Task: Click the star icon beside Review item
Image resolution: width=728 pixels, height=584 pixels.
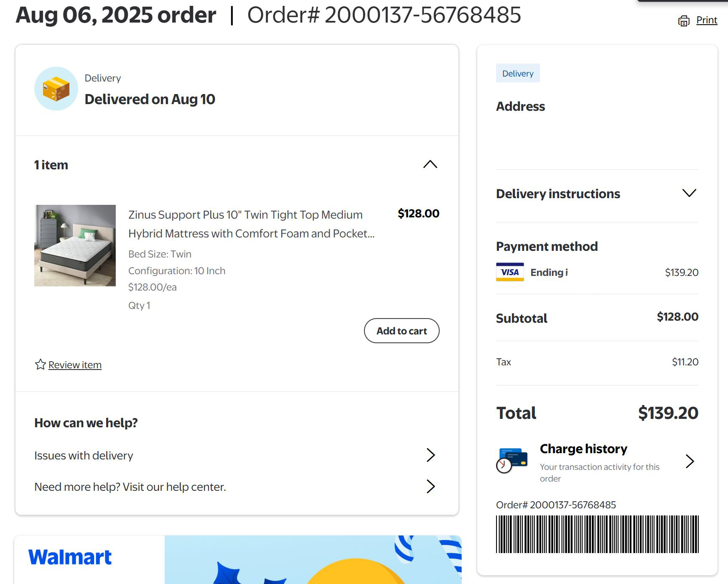Action: pos(40,365)
